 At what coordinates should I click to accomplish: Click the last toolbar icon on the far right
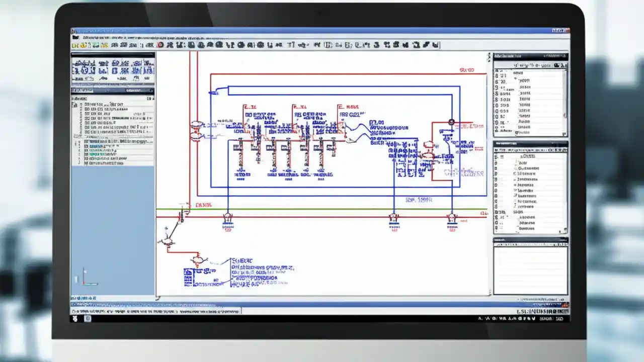coord(436,45)
